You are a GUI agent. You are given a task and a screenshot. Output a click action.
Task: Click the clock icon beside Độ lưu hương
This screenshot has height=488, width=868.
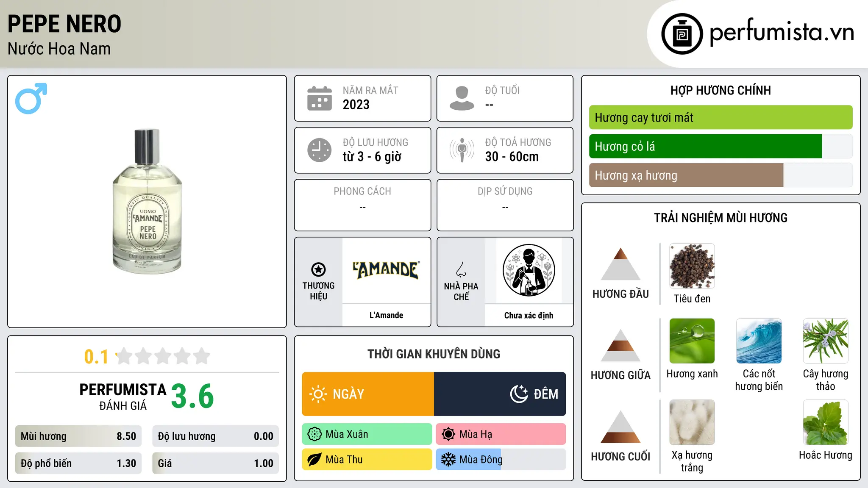[x=320, y=150]
